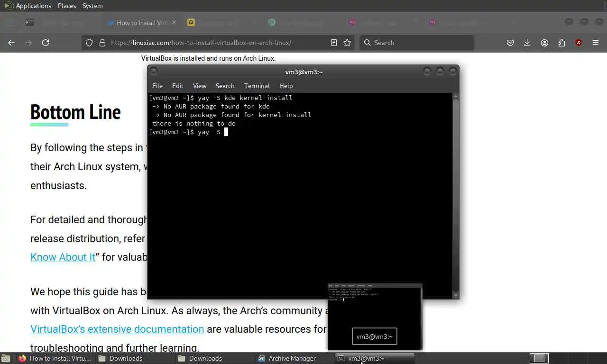Screen dimensions: 607x364
Task: Open the extensions puzzle icon
Action: (561, 43)
